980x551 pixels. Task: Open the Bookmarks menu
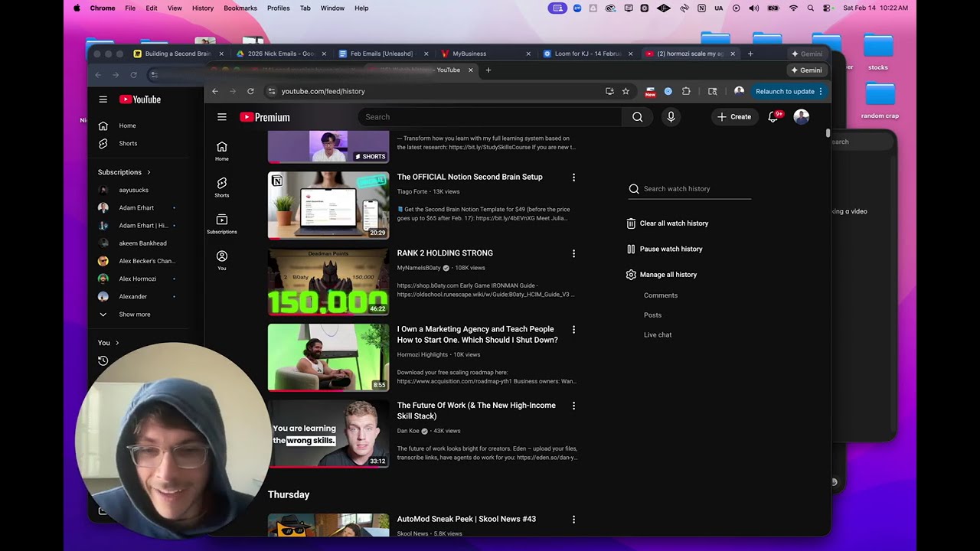[x=240, y=8]
